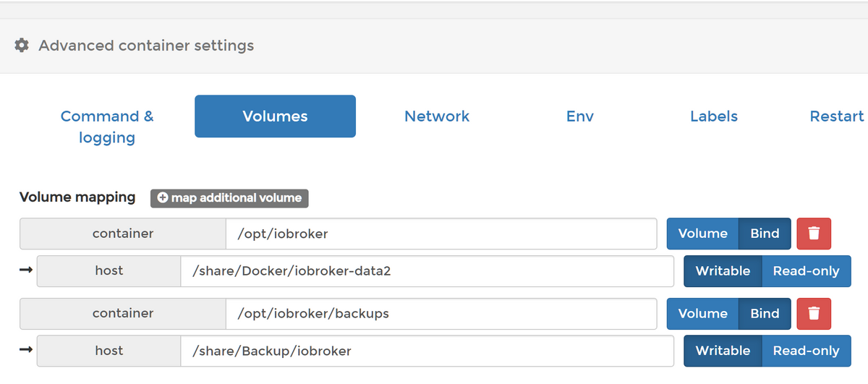This screenshot has height=384, width=868.
Task: Switch backups mapping type to Bind
Action: [x=765, y=314]
